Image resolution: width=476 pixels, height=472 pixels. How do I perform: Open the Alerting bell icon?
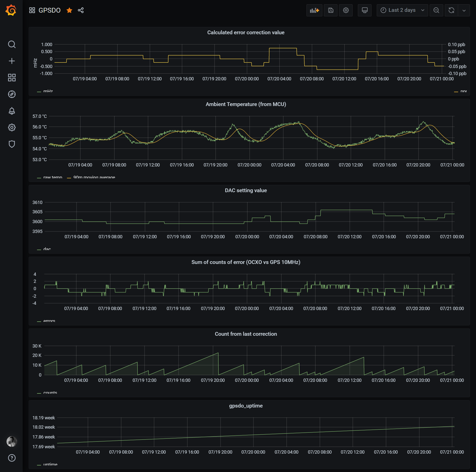pyautogui.click(x=12, y=111)
